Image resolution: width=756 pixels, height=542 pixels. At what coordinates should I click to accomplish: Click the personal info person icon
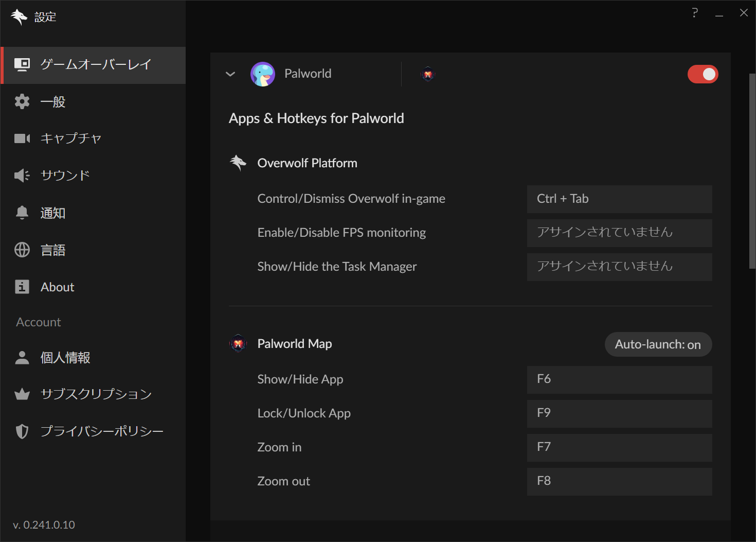(22, 358)
